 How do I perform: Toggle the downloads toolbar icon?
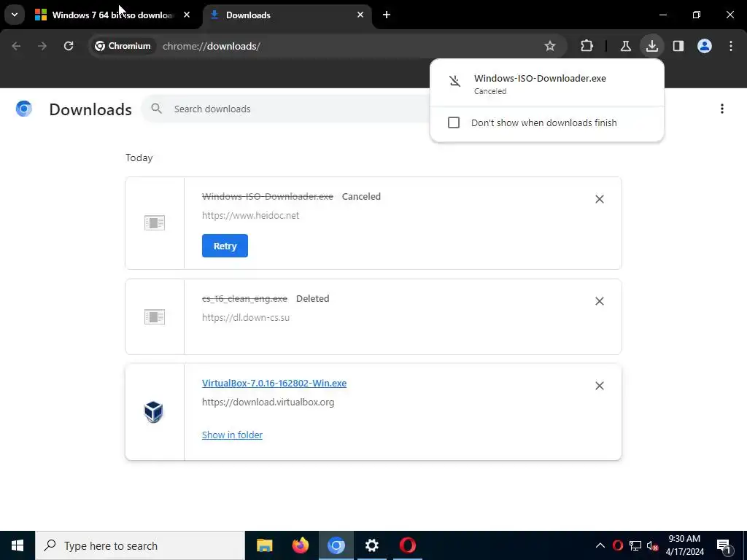(x=651, y=46)
